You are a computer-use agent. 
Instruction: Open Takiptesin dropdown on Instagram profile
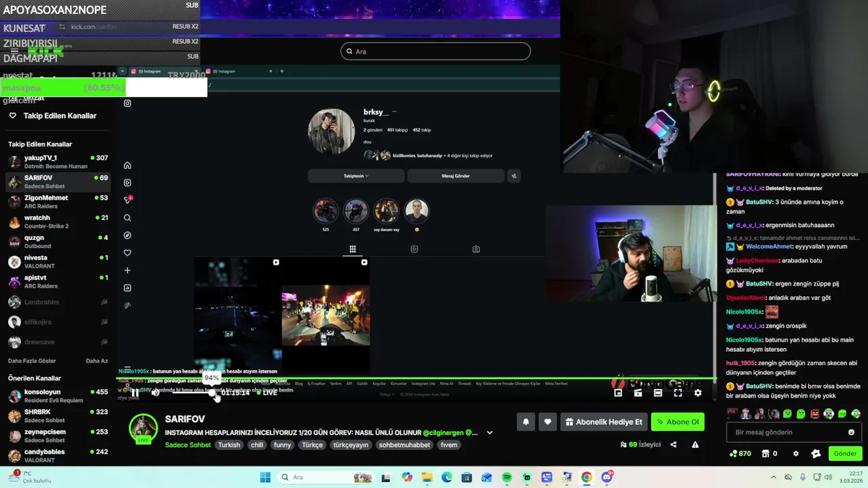(356, 176)
